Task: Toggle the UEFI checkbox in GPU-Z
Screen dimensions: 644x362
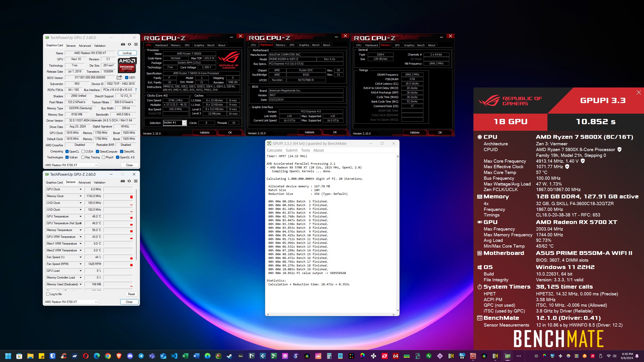Action: tap(127, 78)
